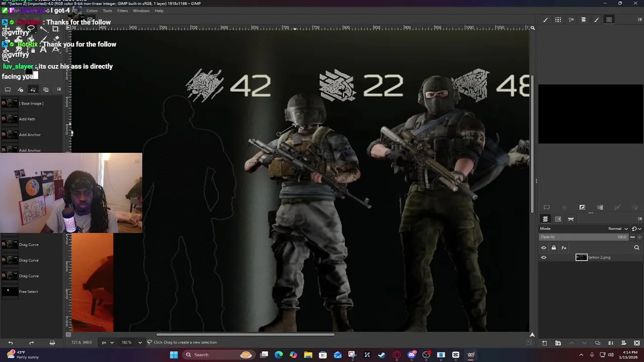Open Steam from the taskbar
This screenshot has width=644, height=362.
point(382,354)
